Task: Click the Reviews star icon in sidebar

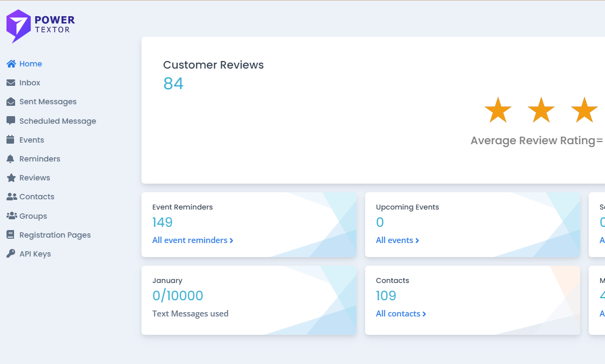Action: coord(11,178)
